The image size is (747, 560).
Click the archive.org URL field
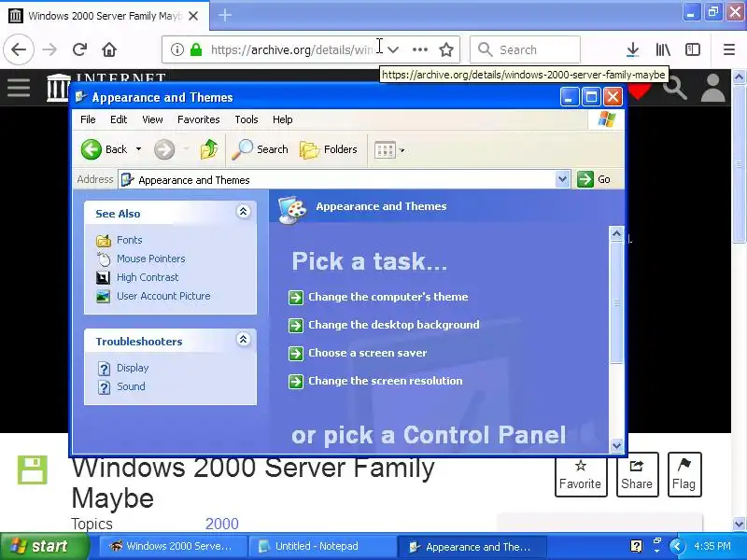[293, 49]
